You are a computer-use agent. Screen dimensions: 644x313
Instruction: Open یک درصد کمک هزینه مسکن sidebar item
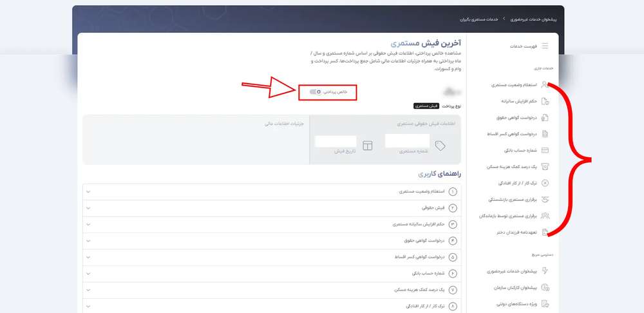511,167
